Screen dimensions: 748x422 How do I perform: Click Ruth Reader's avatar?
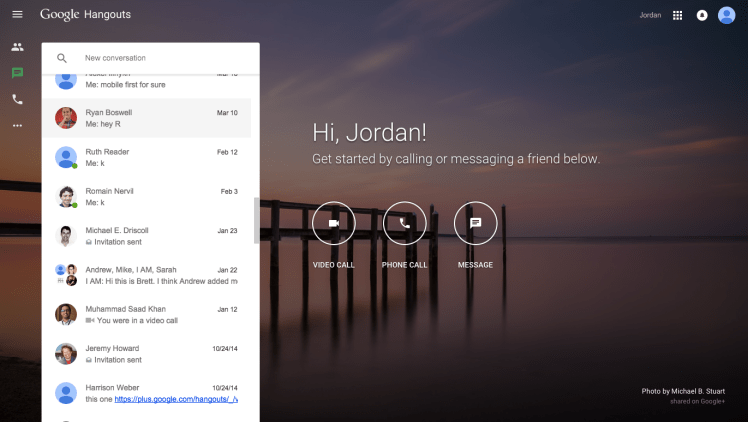coord(66,157)
